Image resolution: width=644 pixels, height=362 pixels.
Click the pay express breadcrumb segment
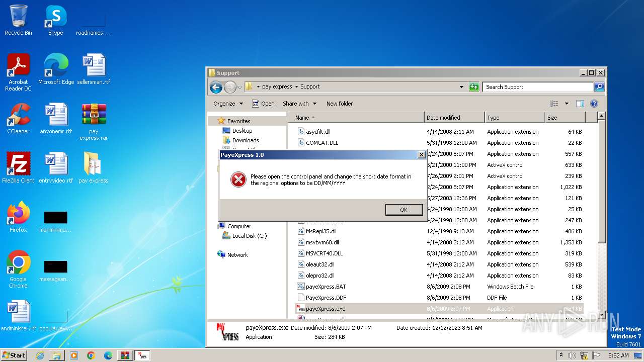pos(277,86)
